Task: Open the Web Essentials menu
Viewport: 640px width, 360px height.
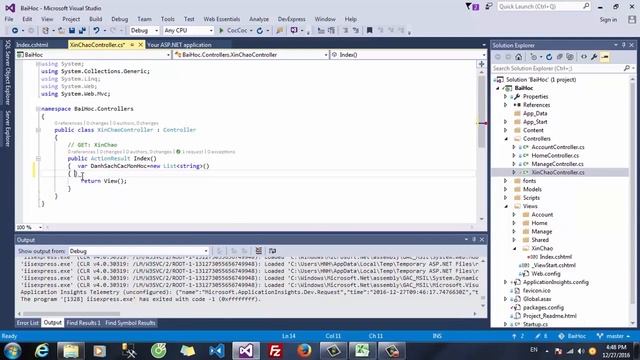Action: (x=222, y=19)
